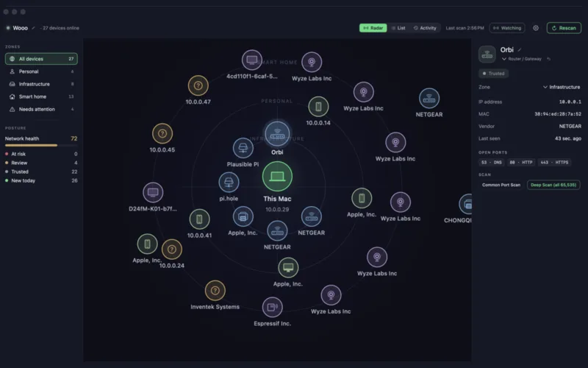
Task: Select the Inventek Systems unknown node
Action: pos(215,290)
